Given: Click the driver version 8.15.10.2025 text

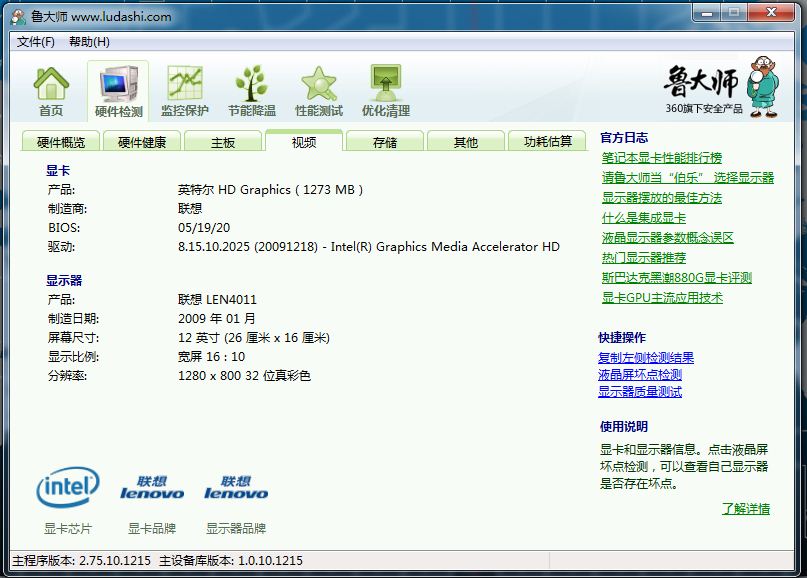Looking at the screenshot, I should pyautogui.click(x=369, y=247).
